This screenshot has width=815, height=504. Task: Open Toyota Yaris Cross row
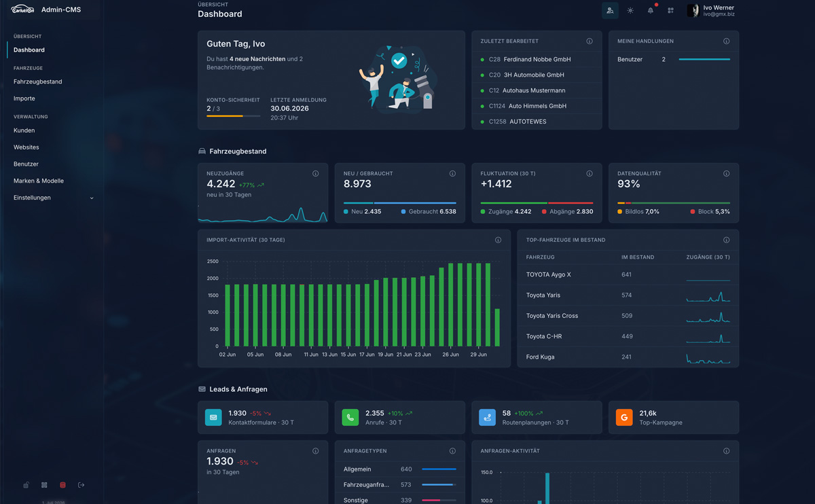coord(628,316)
